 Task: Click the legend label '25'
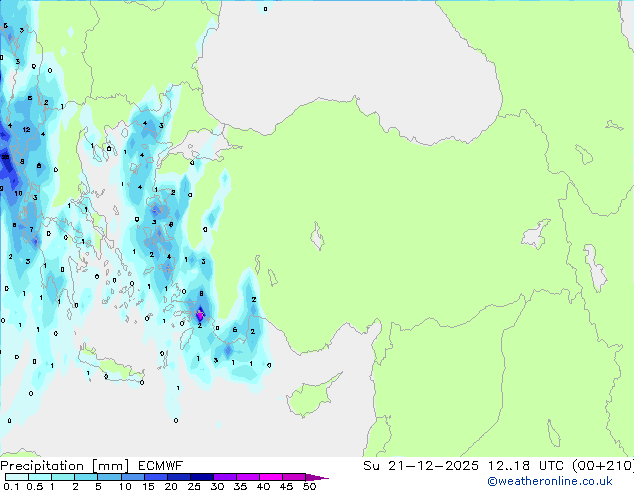194,486
